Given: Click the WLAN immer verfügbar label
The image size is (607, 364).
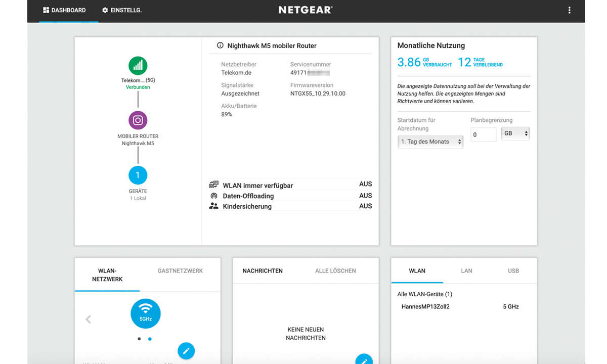Looking at the screenshot, I should 258,186.
